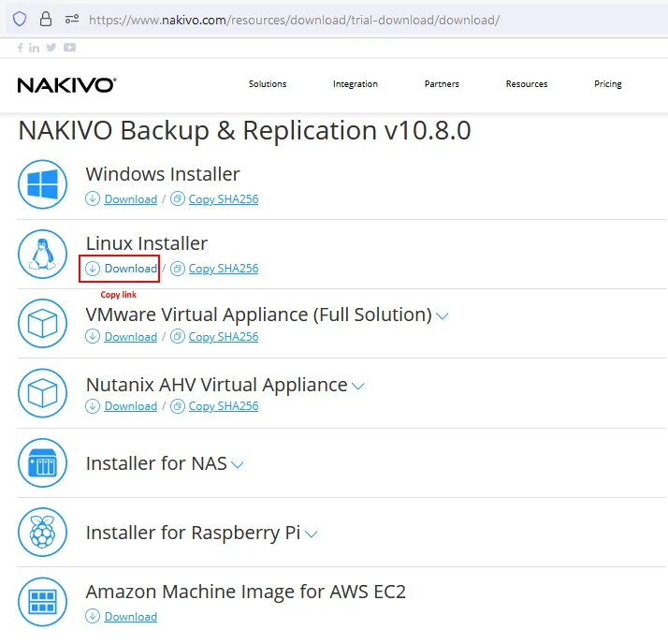Click the Raspberry Pi logo icon
Image resolution: width=668 pixels, height=644 pixels.
click(x=43, y=532)
